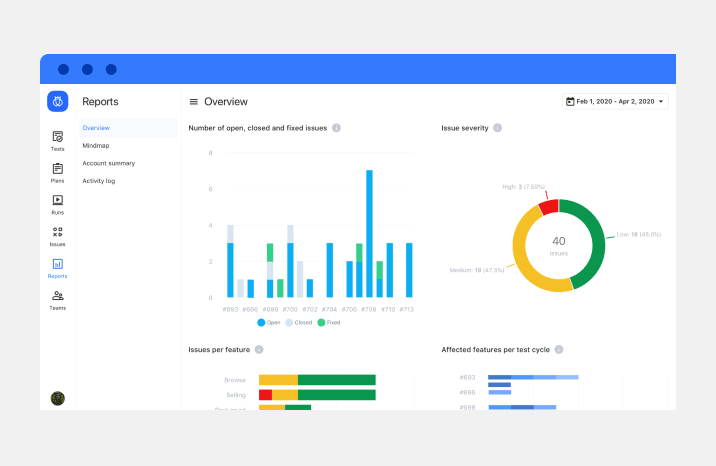Viewport: 716px width, 466px height.
Task: Open the Mindmap report
Action: click(x=96, y=146)
